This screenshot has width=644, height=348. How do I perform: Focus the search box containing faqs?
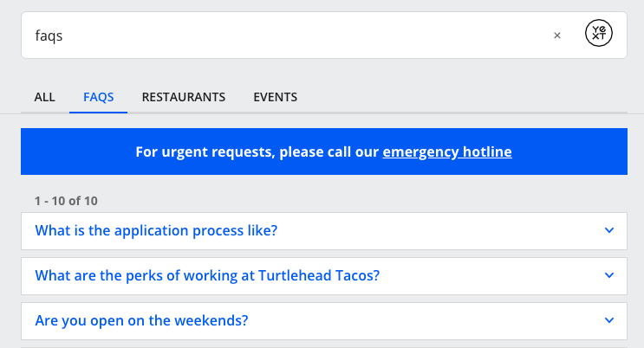click(x=288, y=35)
